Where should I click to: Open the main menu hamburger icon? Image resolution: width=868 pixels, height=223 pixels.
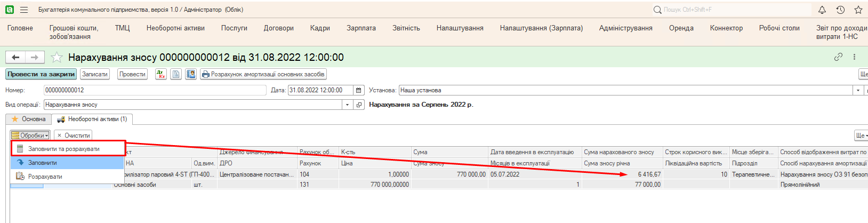(x=24, y=10)
